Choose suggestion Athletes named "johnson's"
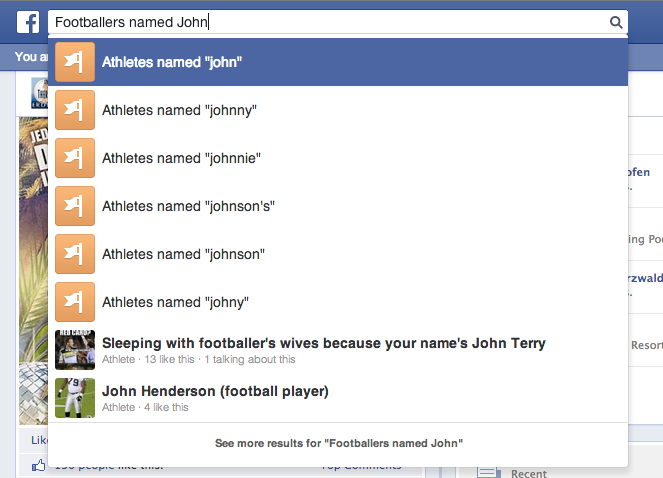 338,206
